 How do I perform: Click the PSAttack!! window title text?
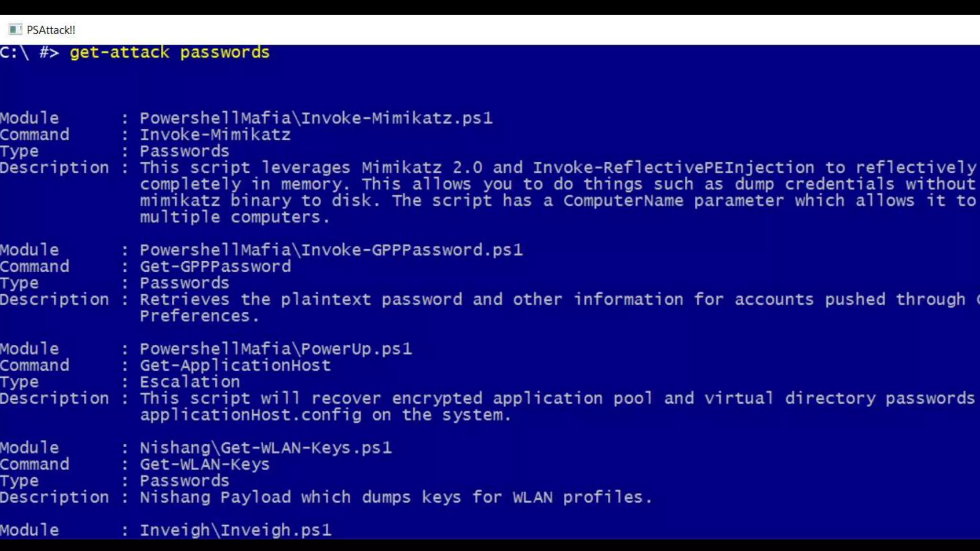[x=51, y=30]
